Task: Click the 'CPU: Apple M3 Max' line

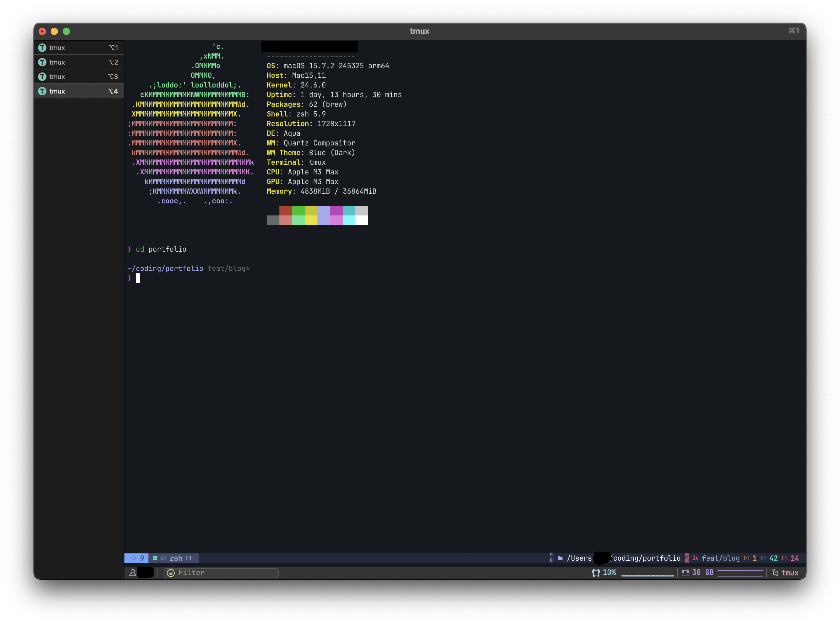Action: pos(303,172)
